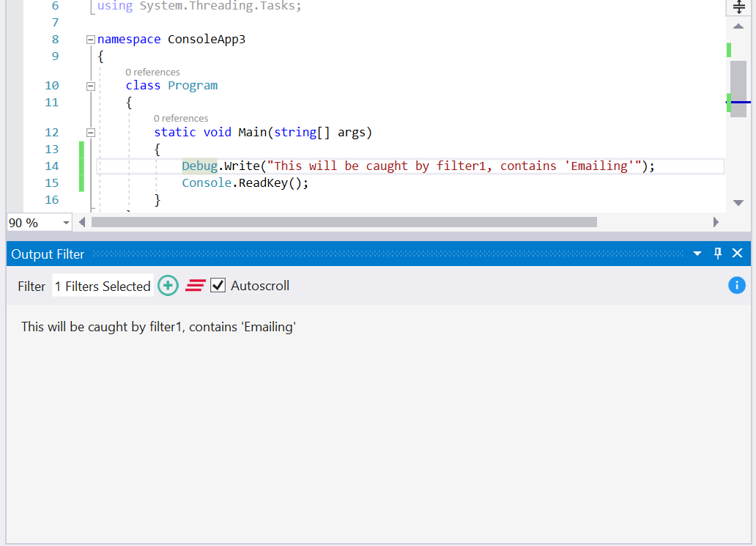The width and height of the screenshot is (756, 546).
Task: Open the 90 % zoom dropdown
Action: pyautogui.click(x=66, y=222)
